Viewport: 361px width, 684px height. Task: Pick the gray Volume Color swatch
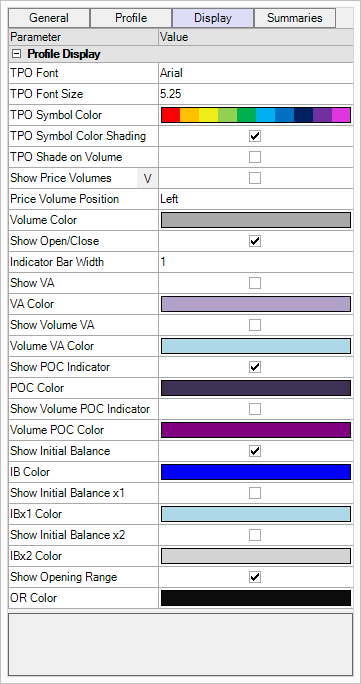coord(256,220)
